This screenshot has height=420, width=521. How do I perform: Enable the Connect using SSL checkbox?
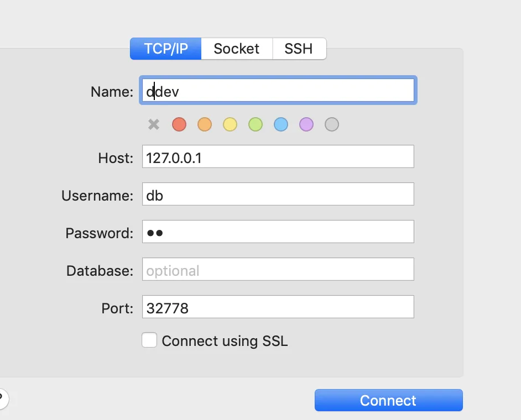coord(149,340)
